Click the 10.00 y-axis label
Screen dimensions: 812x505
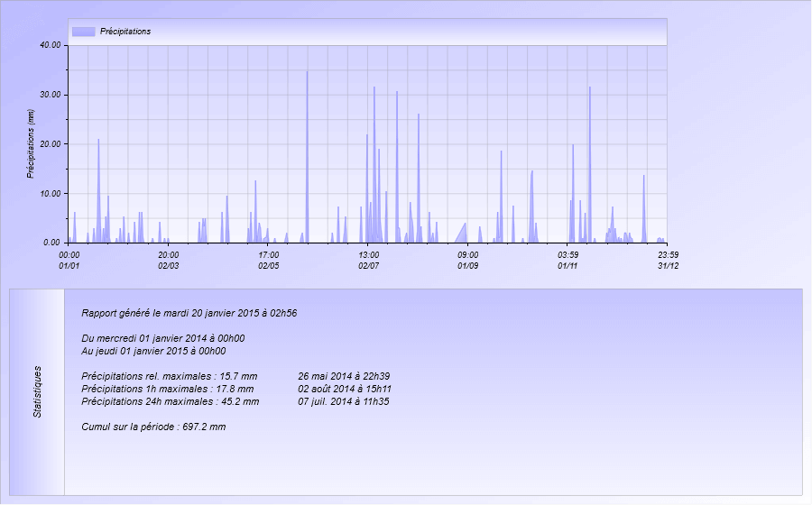coord(50,194)
